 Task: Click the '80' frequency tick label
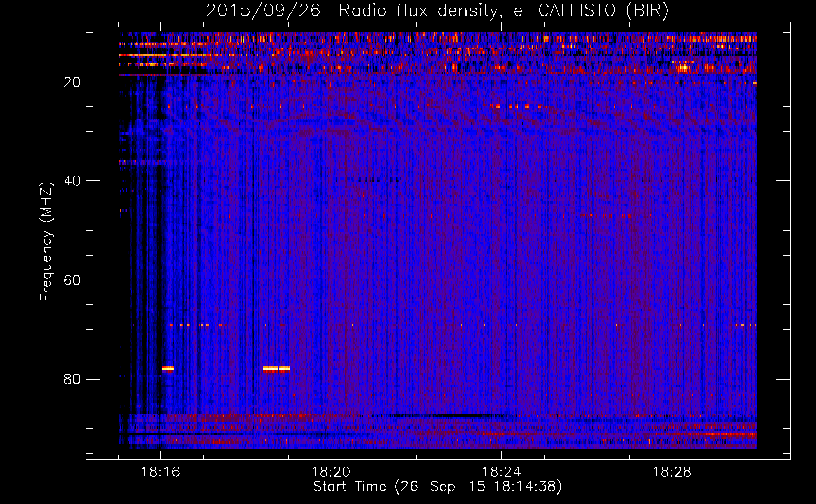pos(72,379)
